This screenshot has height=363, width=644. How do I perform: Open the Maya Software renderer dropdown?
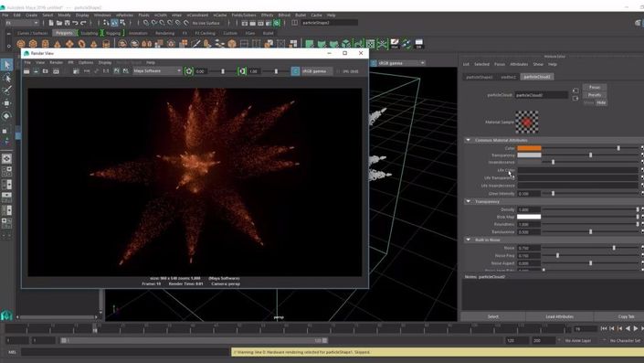pos(157,71)
